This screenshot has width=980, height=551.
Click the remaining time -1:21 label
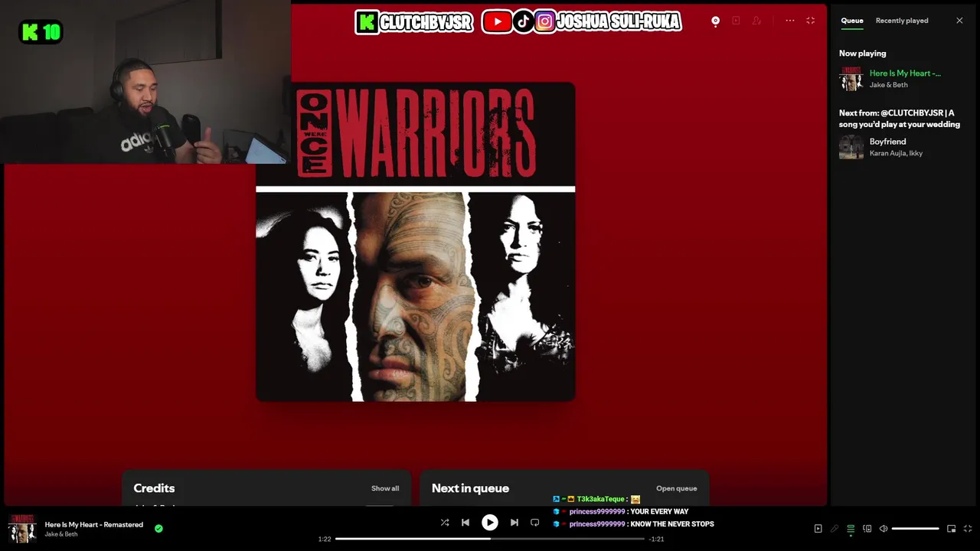click(x=656, y=539)
